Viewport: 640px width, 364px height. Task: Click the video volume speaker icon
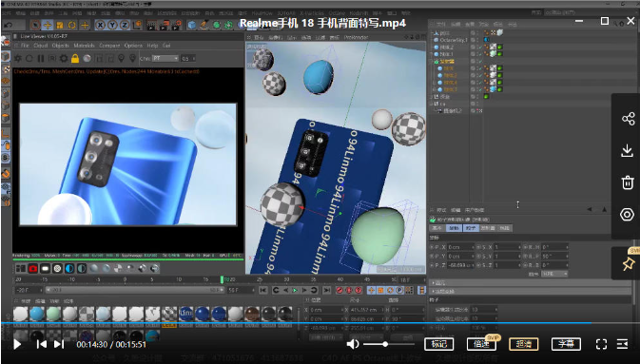click(353, 344)
